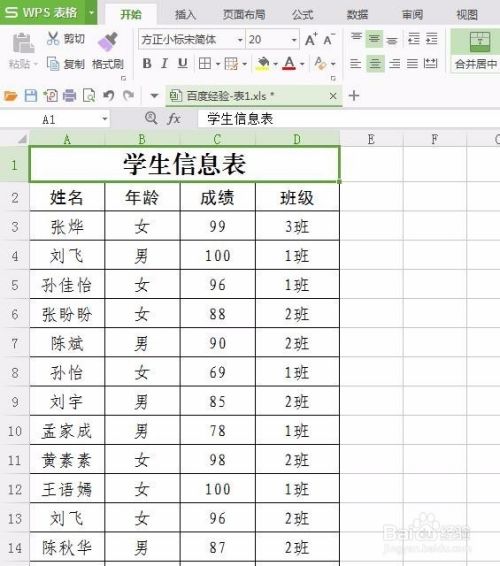Click the printer icon
This screenshot has height=566, width=500.
[x=70, y=96]
